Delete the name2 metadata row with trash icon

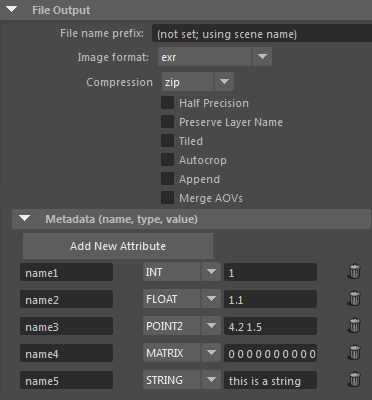click(x=354, y=299)
